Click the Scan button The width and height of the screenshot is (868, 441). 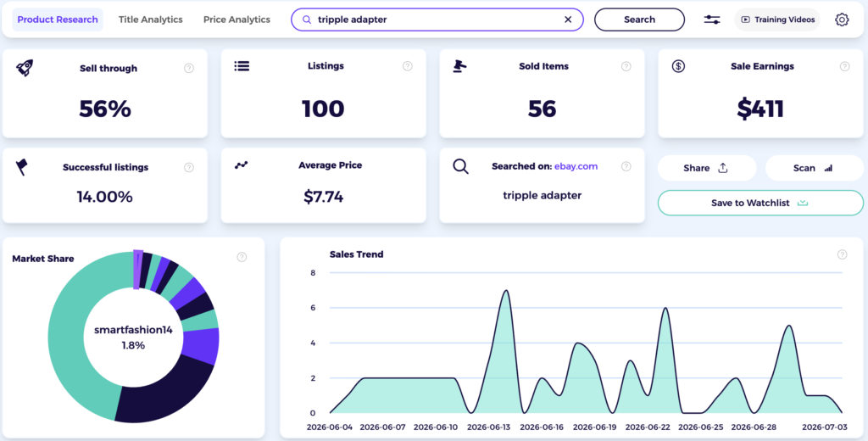814,168
